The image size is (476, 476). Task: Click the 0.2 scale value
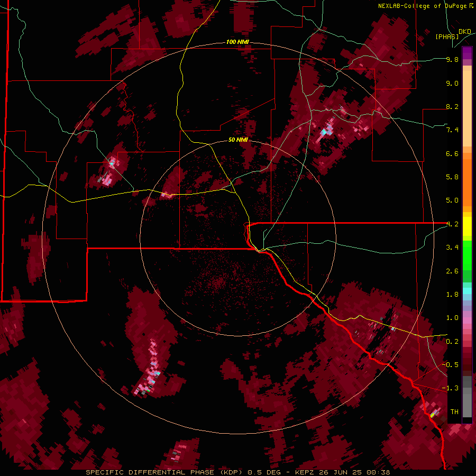click(452, 342)
